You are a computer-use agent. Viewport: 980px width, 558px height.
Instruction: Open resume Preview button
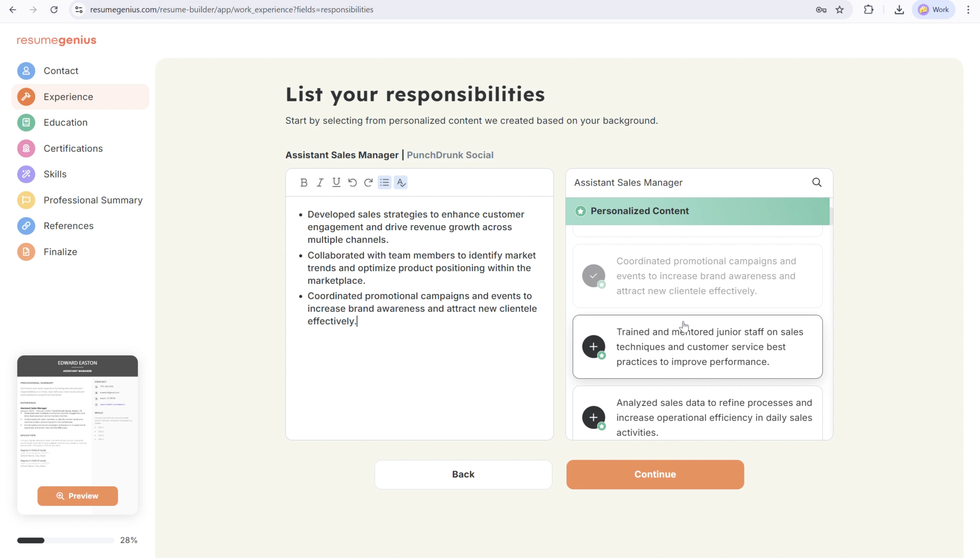(x=77, y=496)
